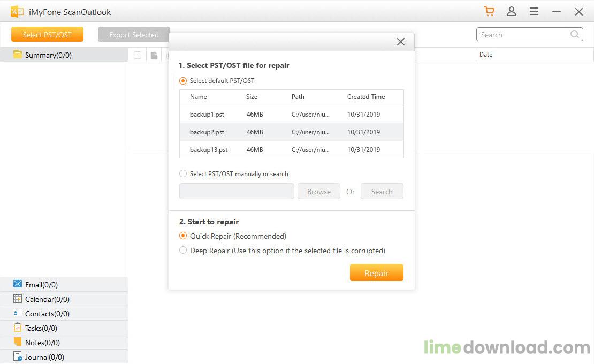Click the Email envelope icon

click(x=18, y=284)
